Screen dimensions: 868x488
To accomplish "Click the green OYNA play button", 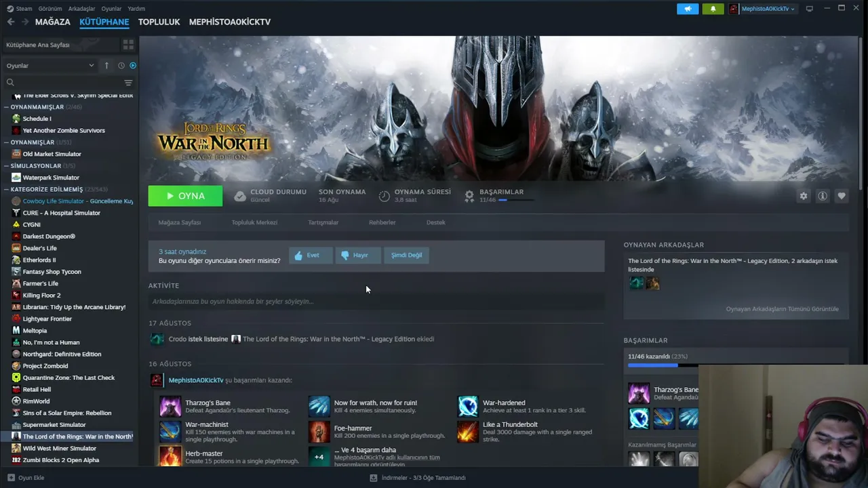I will (x=185, y=196).
